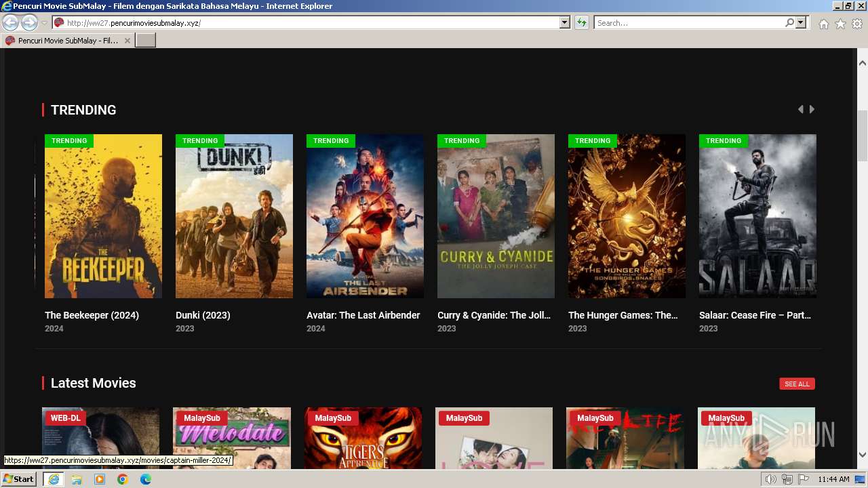Show previous trending movies with the left arrow
Viewport: 868px width, 488px height.
(801, 109)
